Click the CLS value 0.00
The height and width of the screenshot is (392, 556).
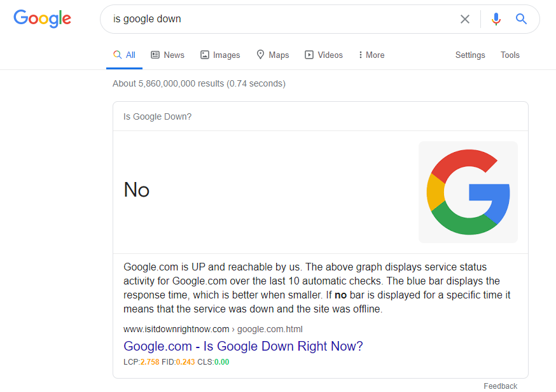coord(221,362)
